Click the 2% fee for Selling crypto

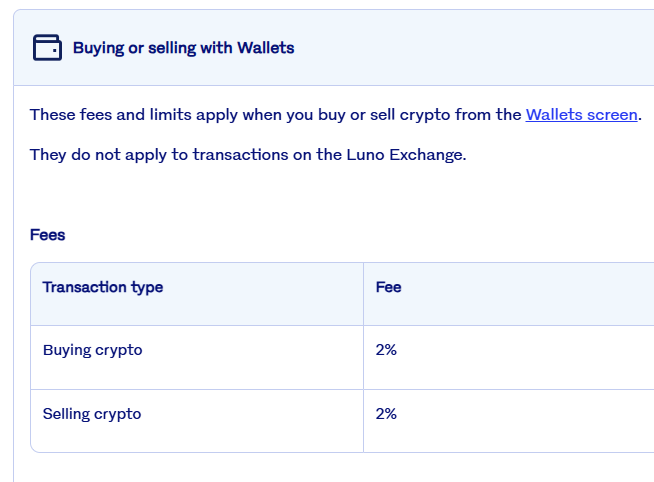click(x=386, y=414)
